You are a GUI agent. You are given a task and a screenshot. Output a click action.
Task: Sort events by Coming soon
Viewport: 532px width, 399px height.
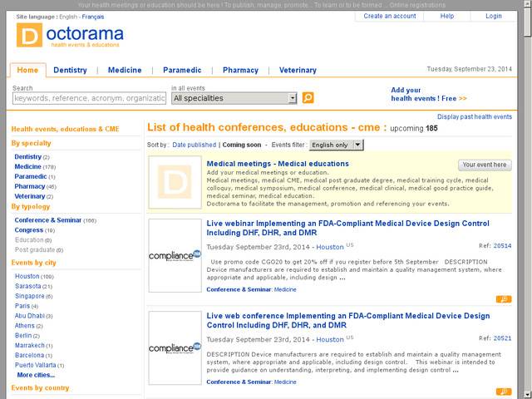click(x=242, y=145)
